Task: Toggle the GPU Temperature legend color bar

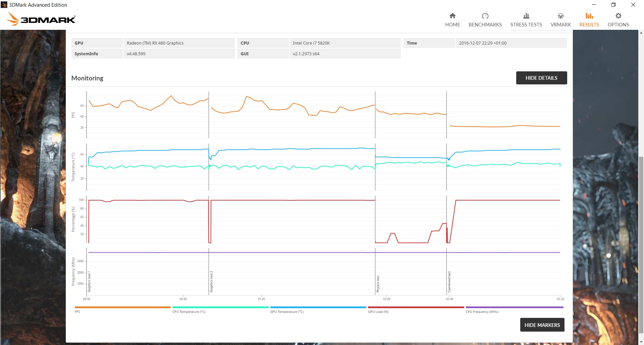Action: [318, 307]
